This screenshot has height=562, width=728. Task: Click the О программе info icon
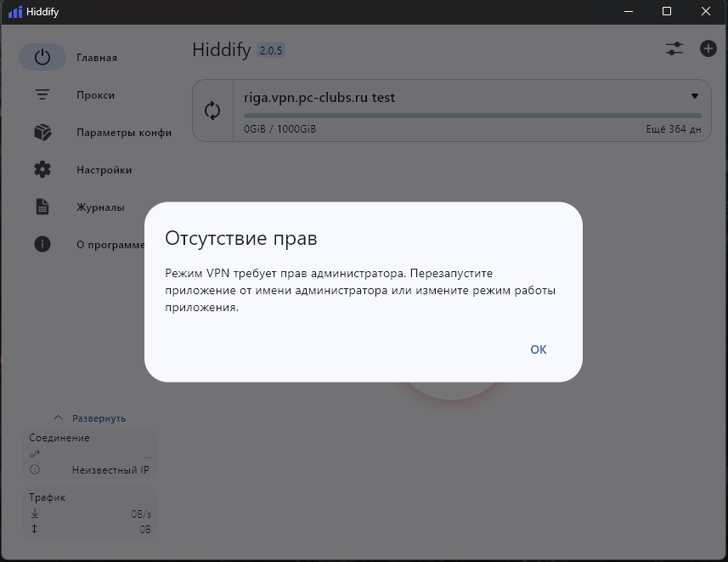(42, 244)
